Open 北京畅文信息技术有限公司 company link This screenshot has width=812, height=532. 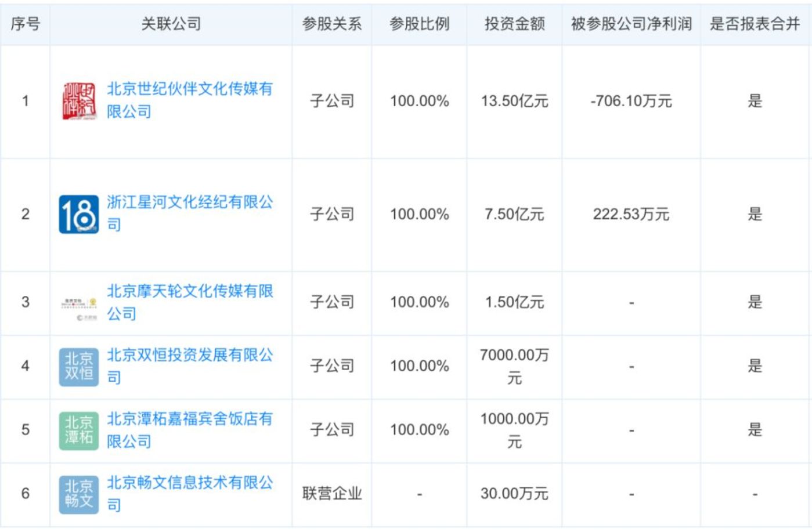coord(189,494)
